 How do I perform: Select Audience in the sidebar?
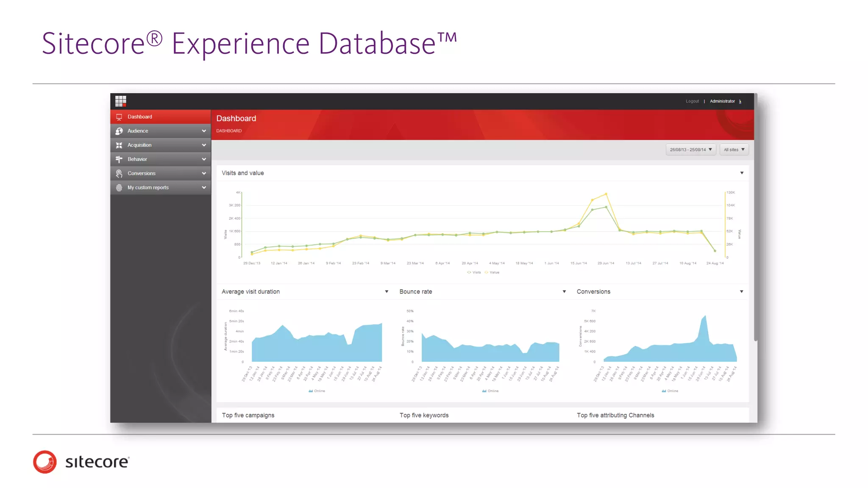tap(161, 131)
